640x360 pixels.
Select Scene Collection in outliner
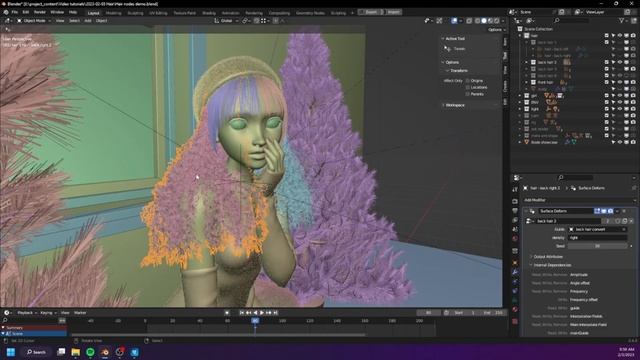538,29
